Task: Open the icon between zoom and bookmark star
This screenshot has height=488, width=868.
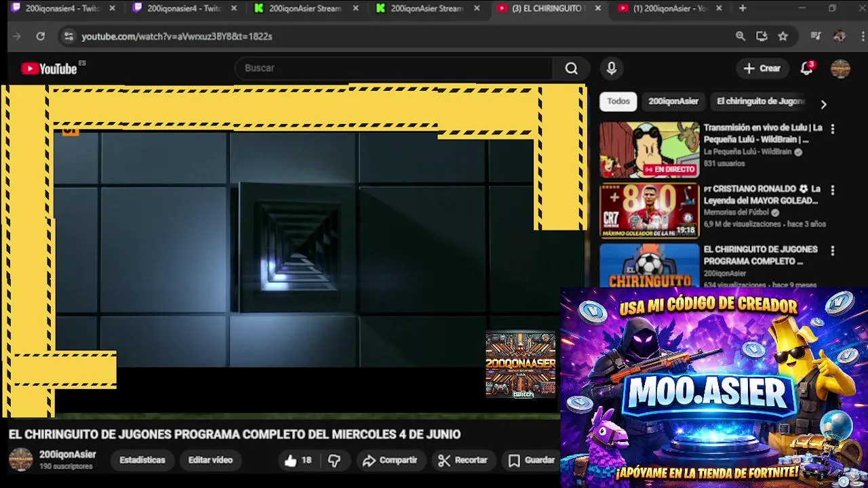Action: click(762, 36)
